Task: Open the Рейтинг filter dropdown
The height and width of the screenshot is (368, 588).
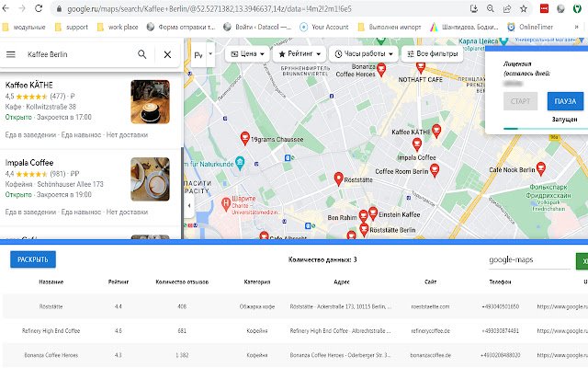Action: point(299,53)
